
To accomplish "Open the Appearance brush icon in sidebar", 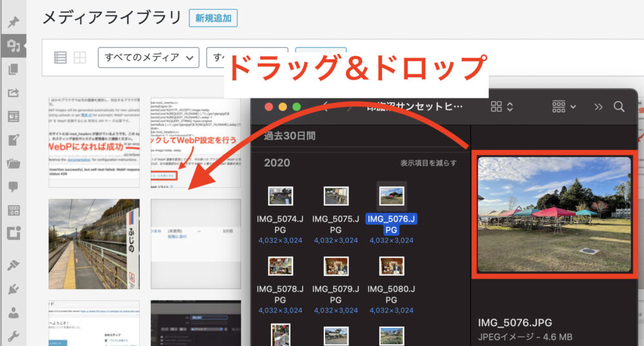I will (13, 265).
